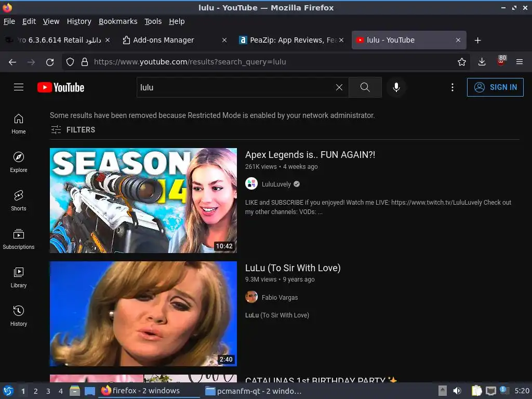Open Season 14 Apex video thumbnail

coord(143,200)
